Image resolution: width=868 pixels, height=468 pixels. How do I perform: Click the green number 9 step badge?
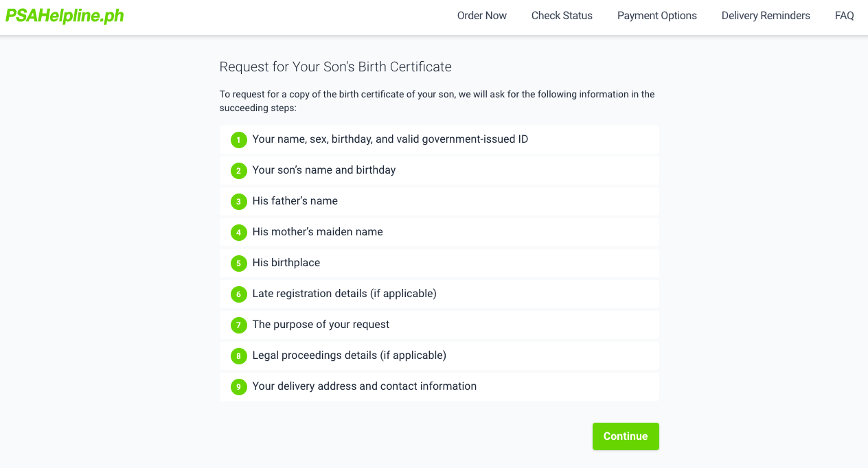coord(238,387)
